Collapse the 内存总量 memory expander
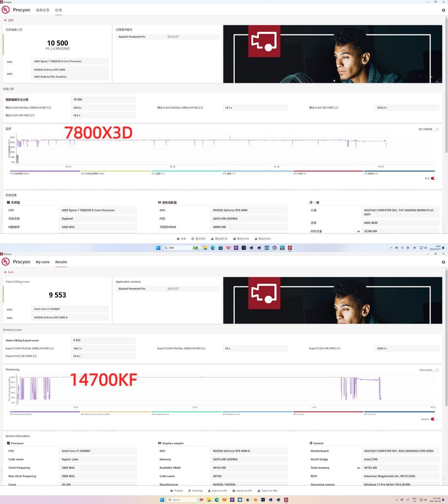The width and height of the screenshot is (448, 504). (358, 231)
